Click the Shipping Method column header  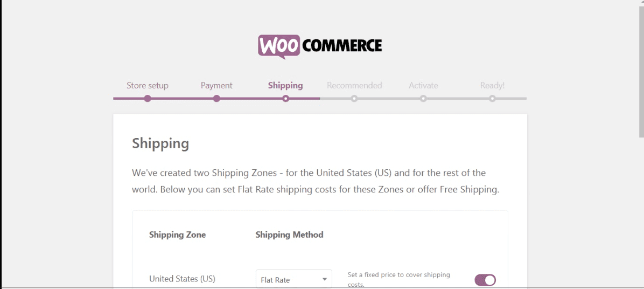coord(289,235)
